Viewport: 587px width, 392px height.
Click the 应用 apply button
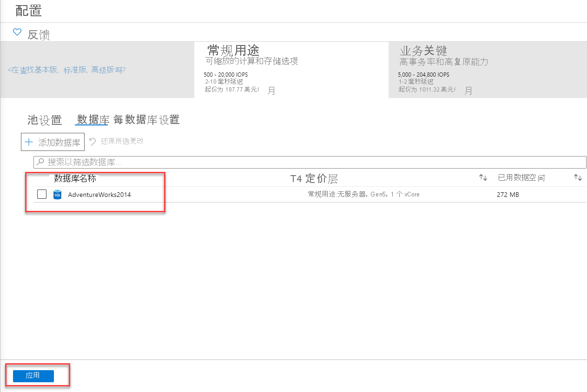(33, 376)
